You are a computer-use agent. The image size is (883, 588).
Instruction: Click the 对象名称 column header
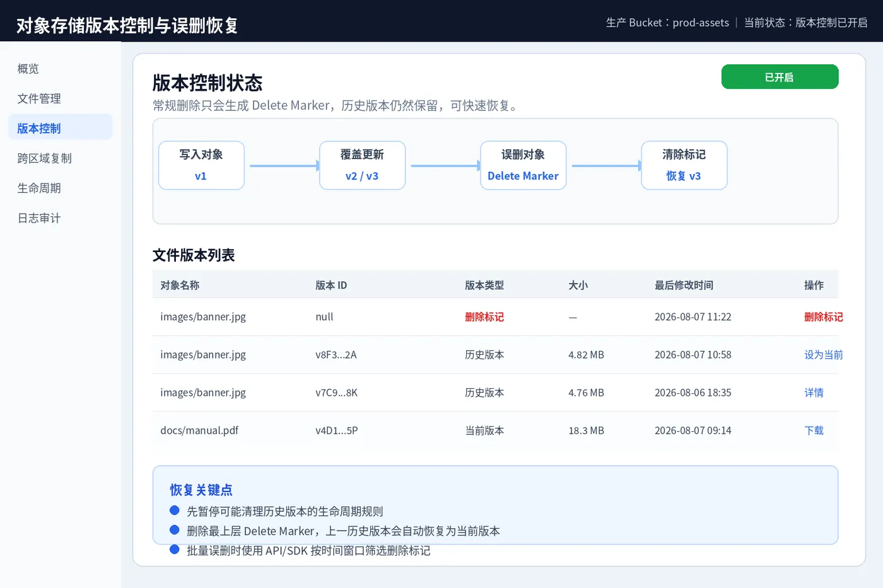pyautogui.click(x=180, y=285)
